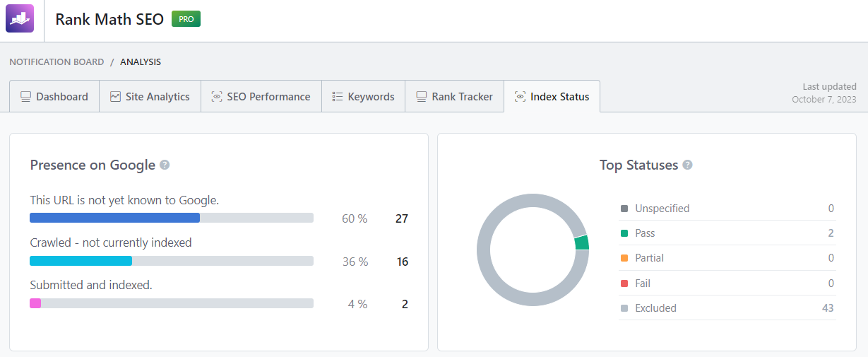Click the Dashboard tab monitor icon
The image size is (868, 357).
pyautogui.click(x=25, y=97)
